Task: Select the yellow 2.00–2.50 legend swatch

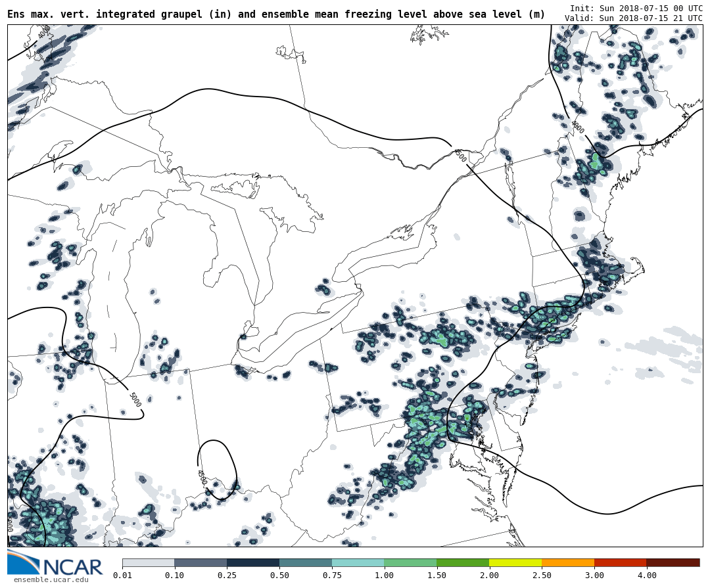Action: (x=515, y=562)
